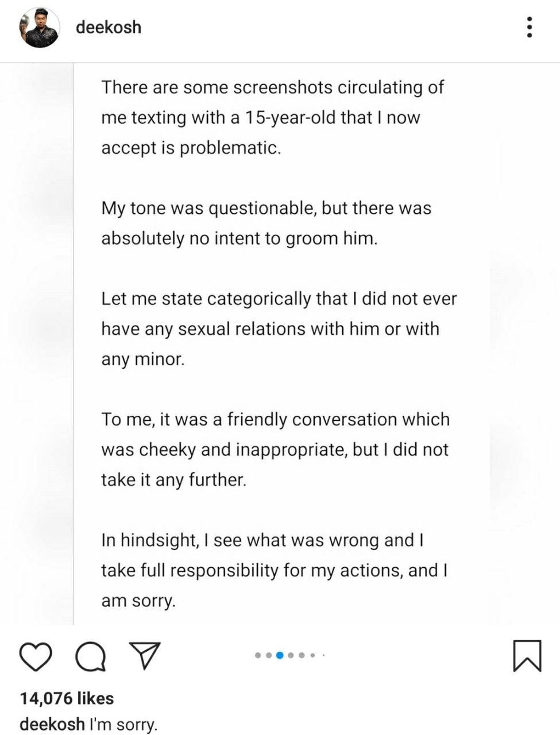Click the deekosh username in the header

(x=108, y=27)
